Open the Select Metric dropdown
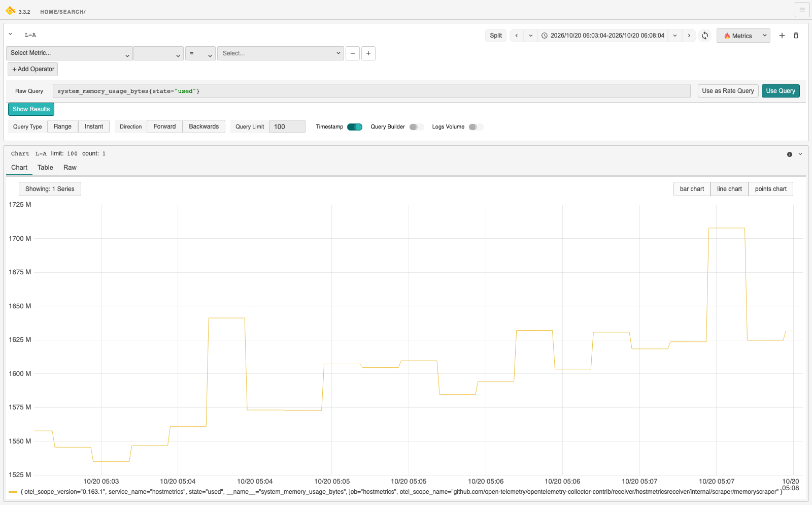Image resolution: width=812 pixels, height=508 pixels. (70, 53)
